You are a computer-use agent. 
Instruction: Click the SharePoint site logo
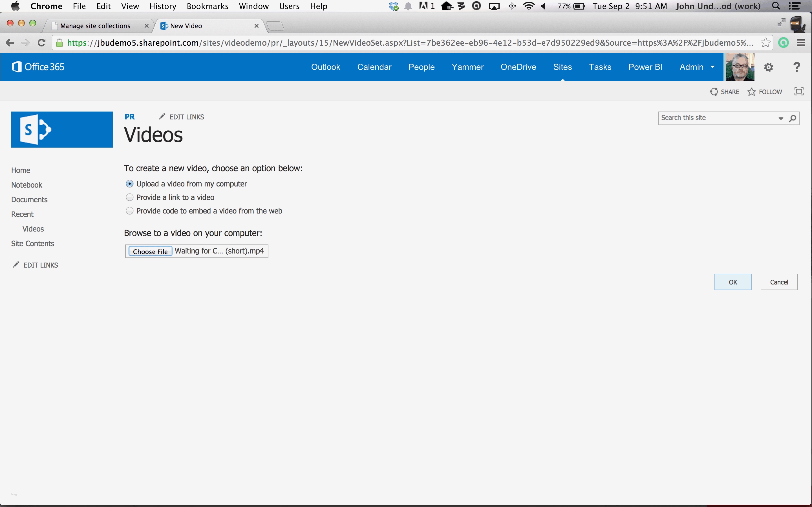62,130
